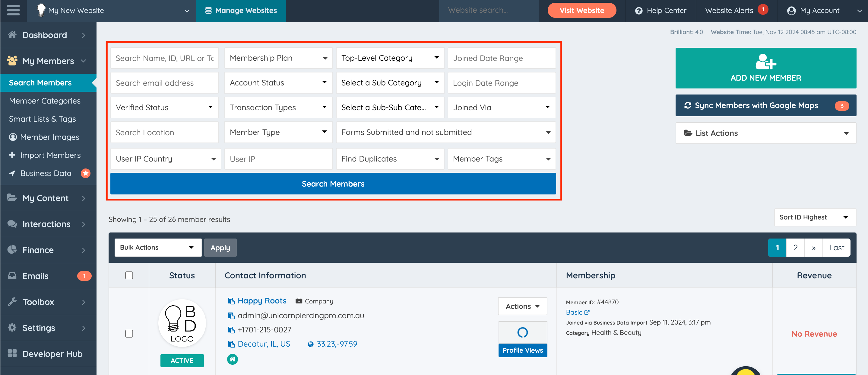Open Member Categories in sidebar
The width and height of the screenshot is (868, 375).
coord(44,101)
